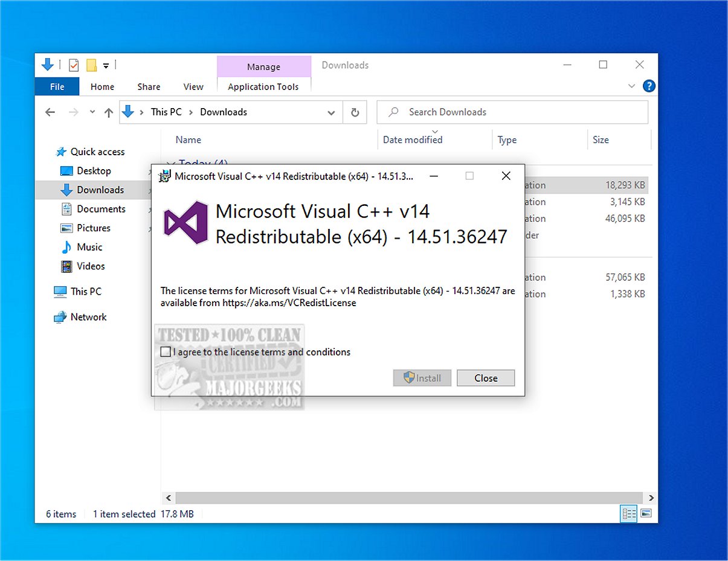This screenshot has height=561, width=728.
Task: Click the Close button in the installer dialog
Action: pos(486,378)
